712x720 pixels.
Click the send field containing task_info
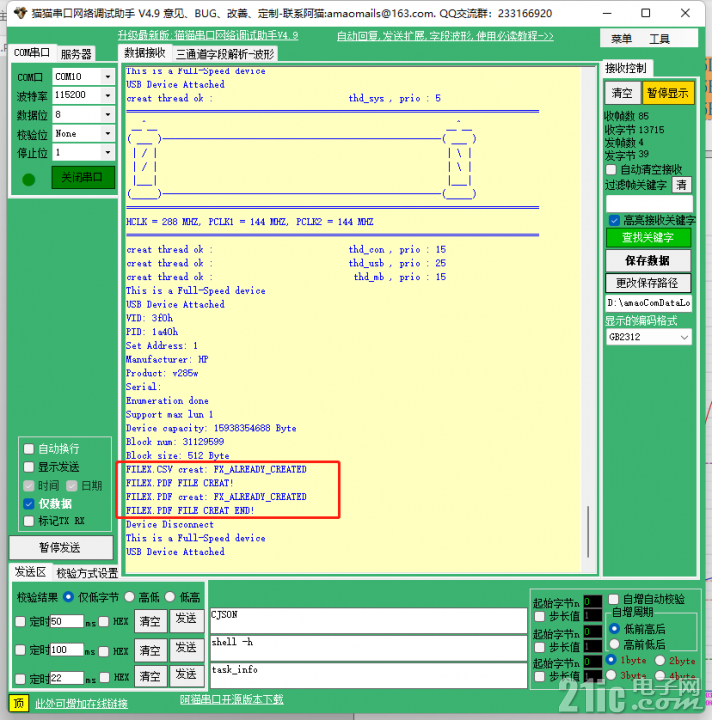369,675
